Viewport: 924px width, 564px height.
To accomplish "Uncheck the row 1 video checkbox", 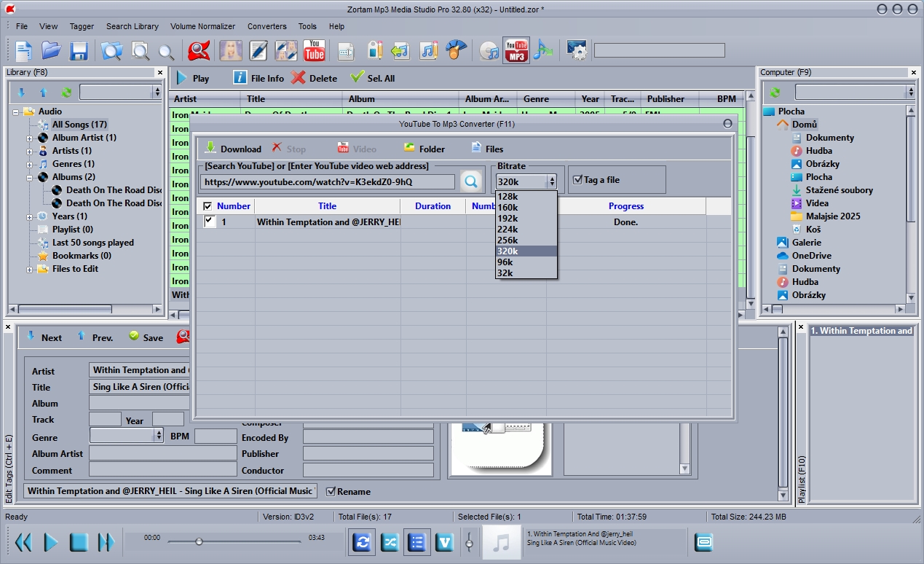I will [210, 222].
